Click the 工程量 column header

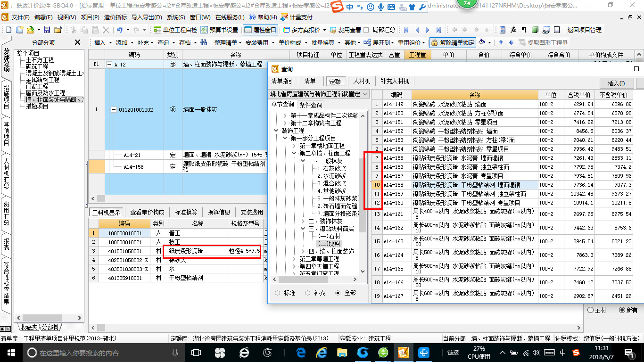point(417,55)
